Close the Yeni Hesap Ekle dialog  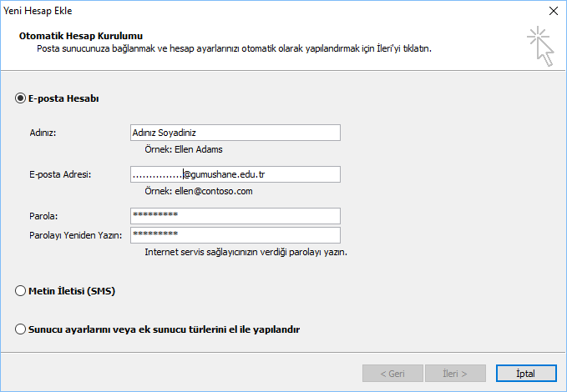coord(553,11)
